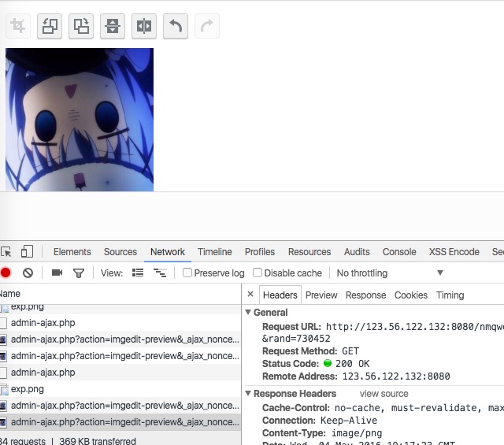Flip the image vertically
504x445 pixels.
(113, 26)
